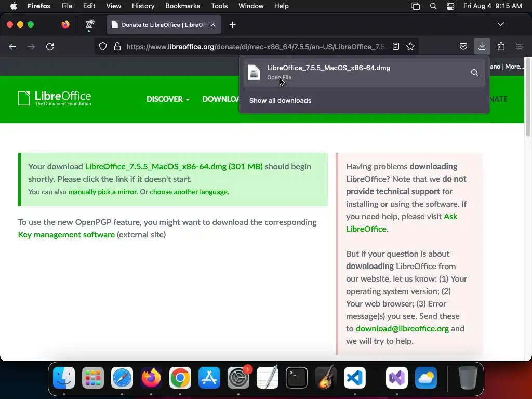Open tracking protection shield icon

tap(103, 46)
